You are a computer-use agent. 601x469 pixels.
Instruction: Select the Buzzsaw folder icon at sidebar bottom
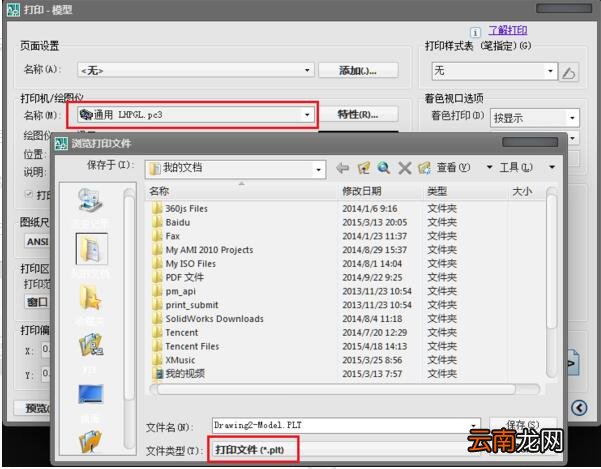click(90, 441)
